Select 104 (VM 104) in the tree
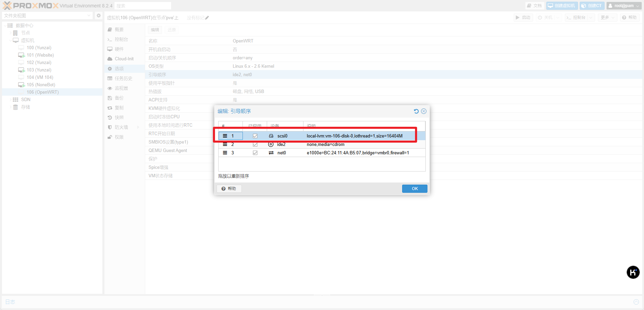The image size is (644, 310). (x=40, y=77)
